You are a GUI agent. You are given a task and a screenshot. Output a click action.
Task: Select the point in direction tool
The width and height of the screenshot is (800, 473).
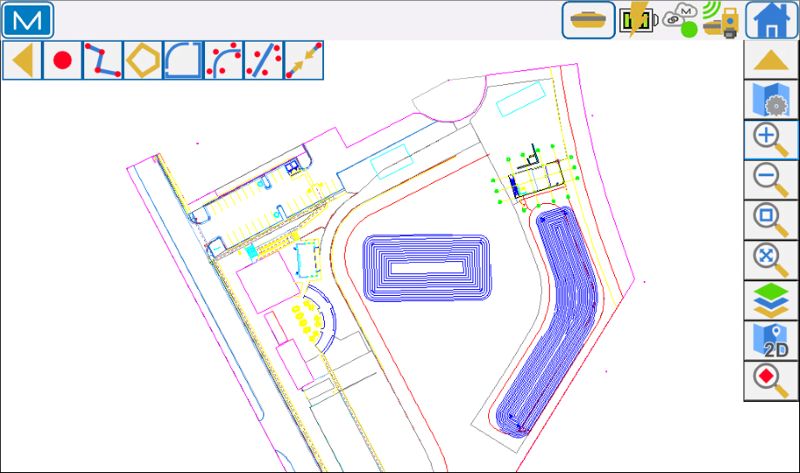pos(304,60)
